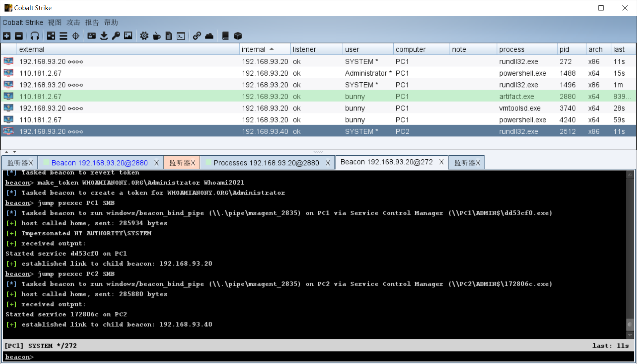Image resolution: width=637 pixels, height=364 pixels.
Task: Click the disconnect minus icon in toolbar
Action: [19, 36]
